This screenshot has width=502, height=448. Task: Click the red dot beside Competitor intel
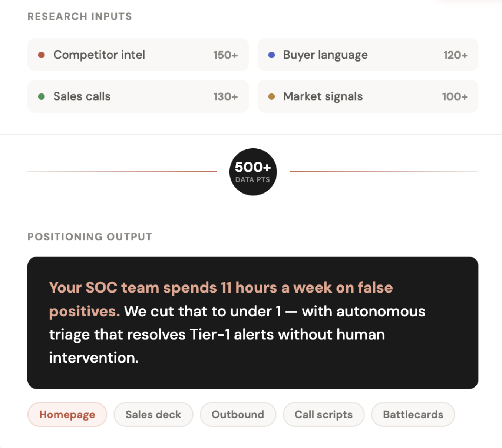tap(42, 55)
